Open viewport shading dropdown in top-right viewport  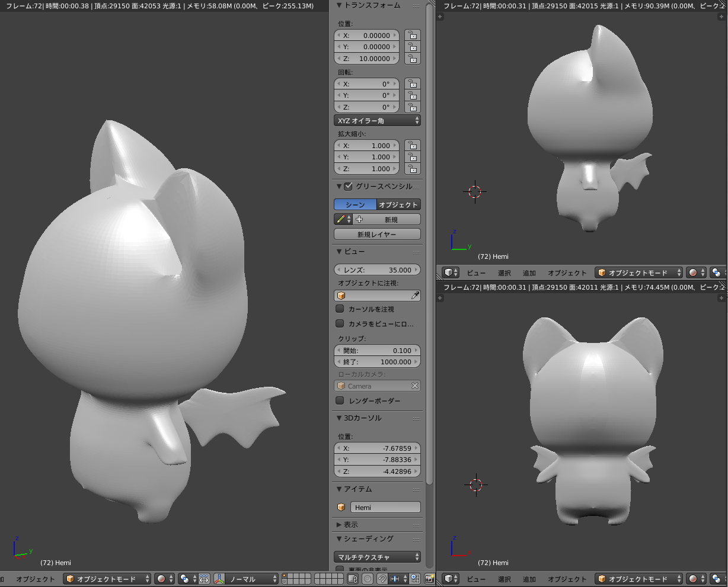click(x=697, y=272)
